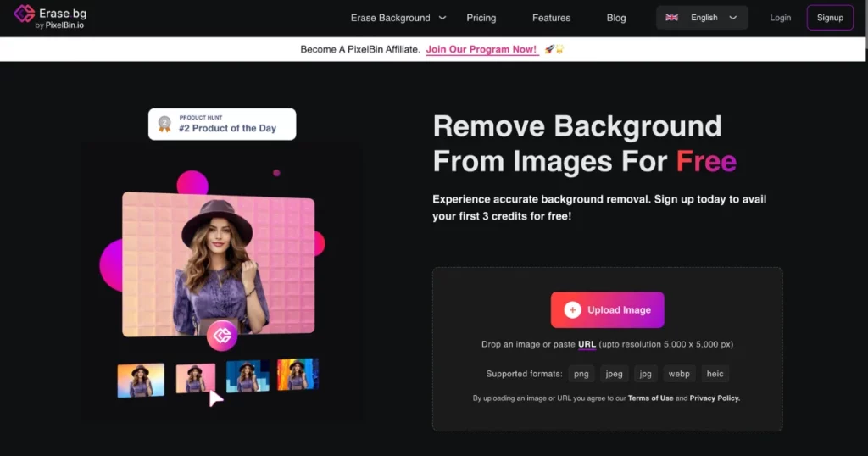Go to the Pricing page
868x456 pixels.
click(481, 18)
